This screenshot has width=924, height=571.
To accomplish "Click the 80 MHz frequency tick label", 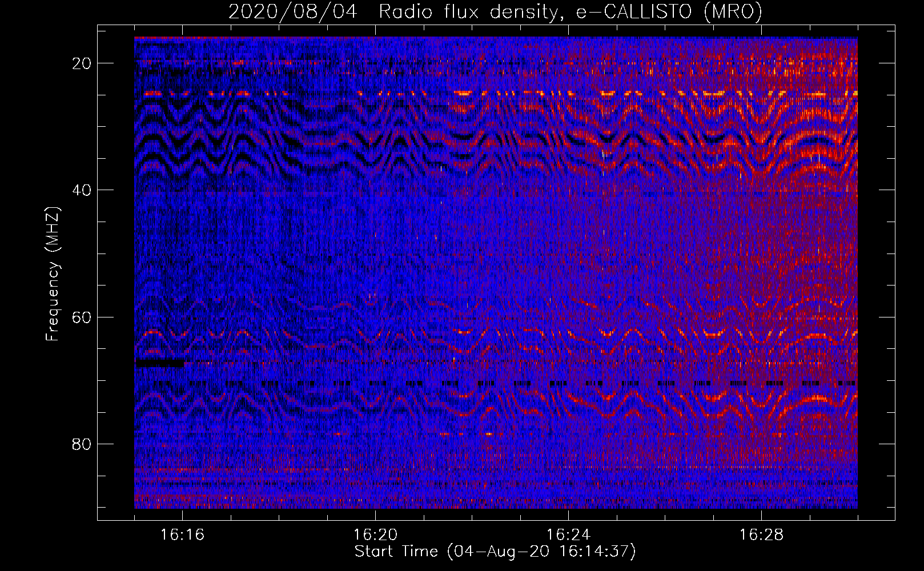I will tap(82, 444).
